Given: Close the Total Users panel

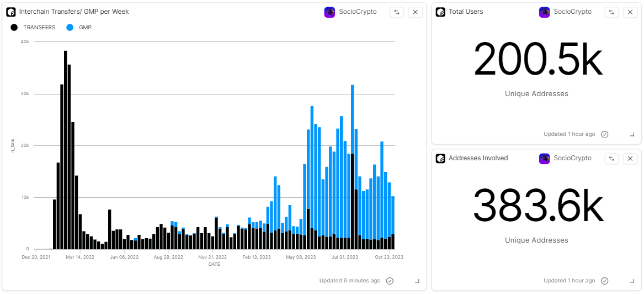Looking at the screenshot, I should [x=630, y=12].
